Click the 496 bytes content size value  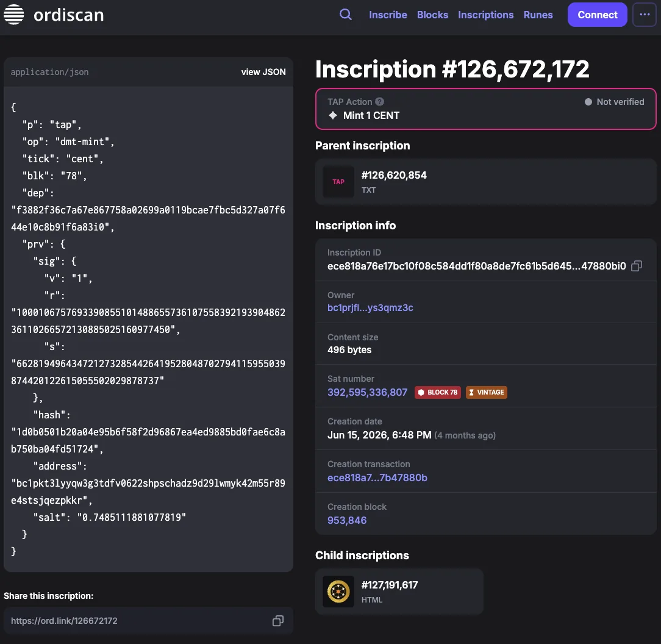click(349, 349)
